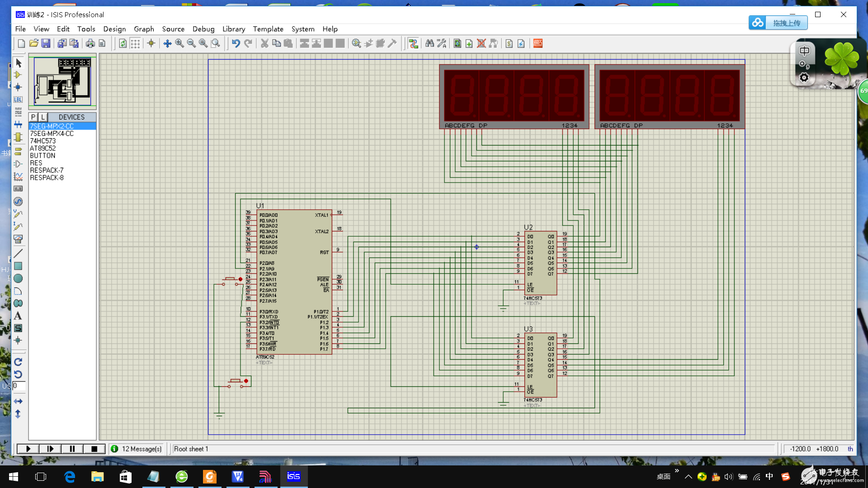Open the Debug menu
The image size is (868, 488).
tap(203, 29)
